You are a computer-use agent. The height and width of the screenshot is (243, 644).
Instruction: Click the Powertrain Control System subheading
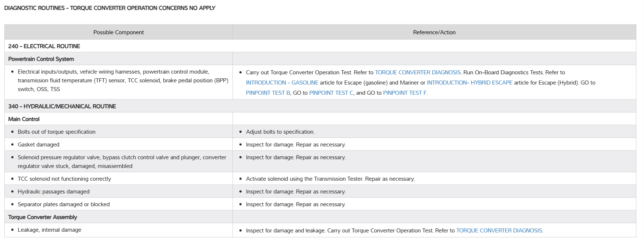pos(41,59)
